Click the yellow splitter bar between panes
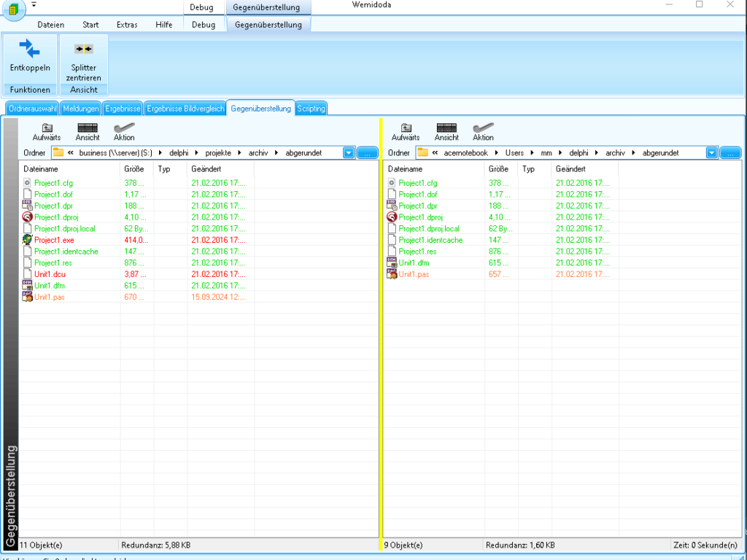Viewport: 747px width, 560px height. coord(380,328)
